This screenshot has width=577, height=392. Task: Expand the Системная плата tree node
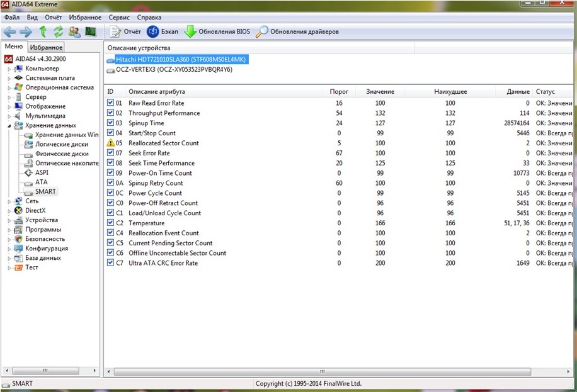(9, 78)
